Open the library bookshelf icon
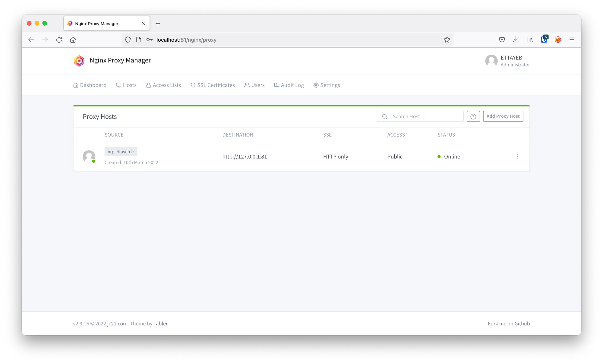 pos(530,40)
